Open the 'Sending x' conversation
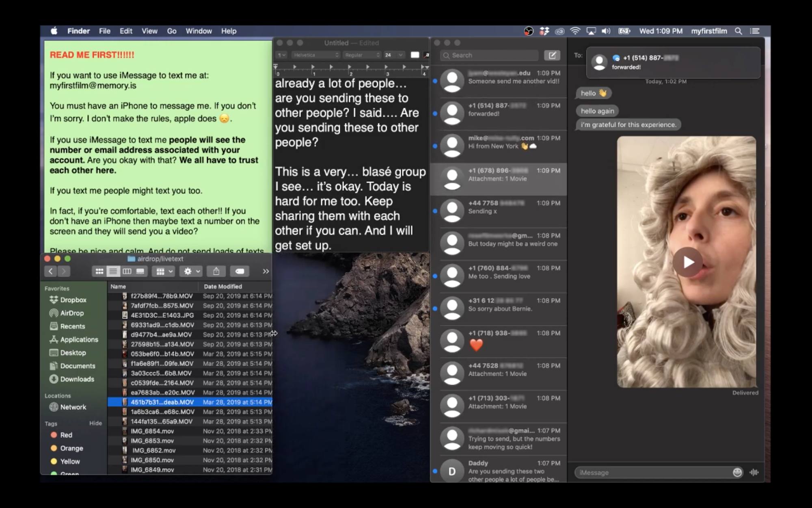 (x=499, y=211)
